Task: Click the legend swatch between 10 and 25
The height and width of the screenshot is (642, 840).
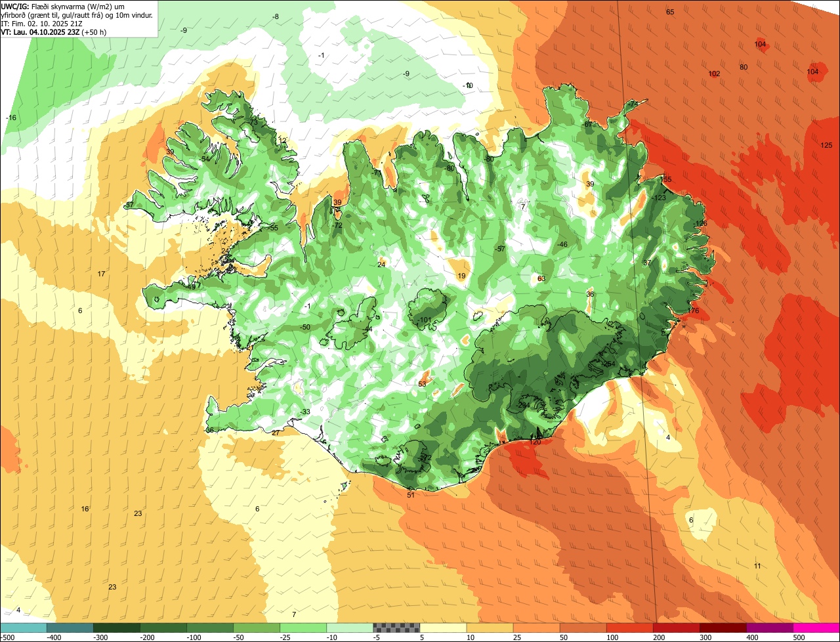Action: 490,628
